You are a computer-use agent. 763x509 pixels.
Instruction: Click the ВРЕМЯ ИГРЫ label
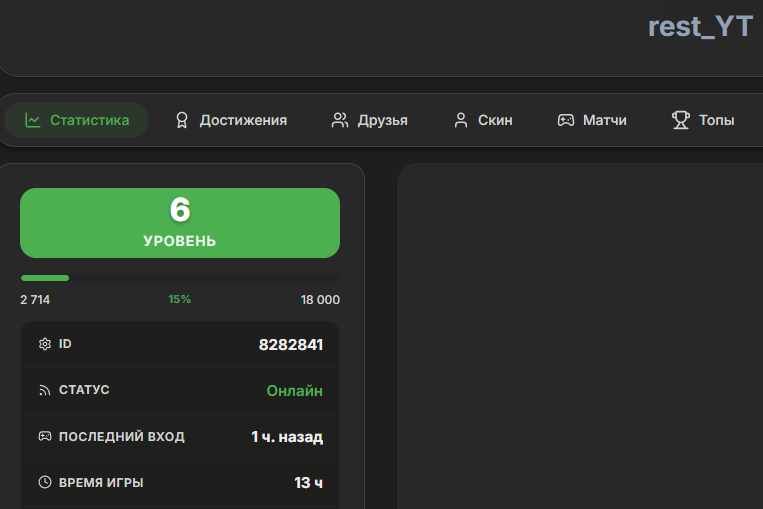coord(101,483)
